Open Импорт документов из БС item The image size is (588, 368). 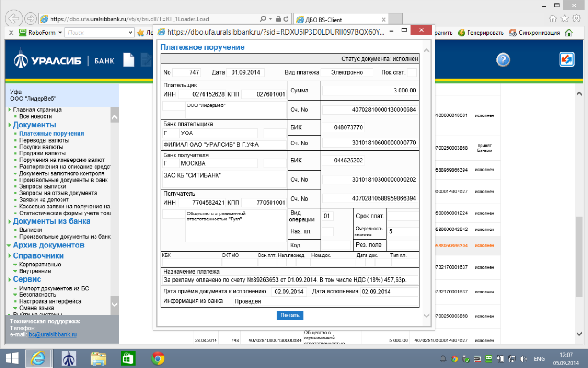(54, 288)
